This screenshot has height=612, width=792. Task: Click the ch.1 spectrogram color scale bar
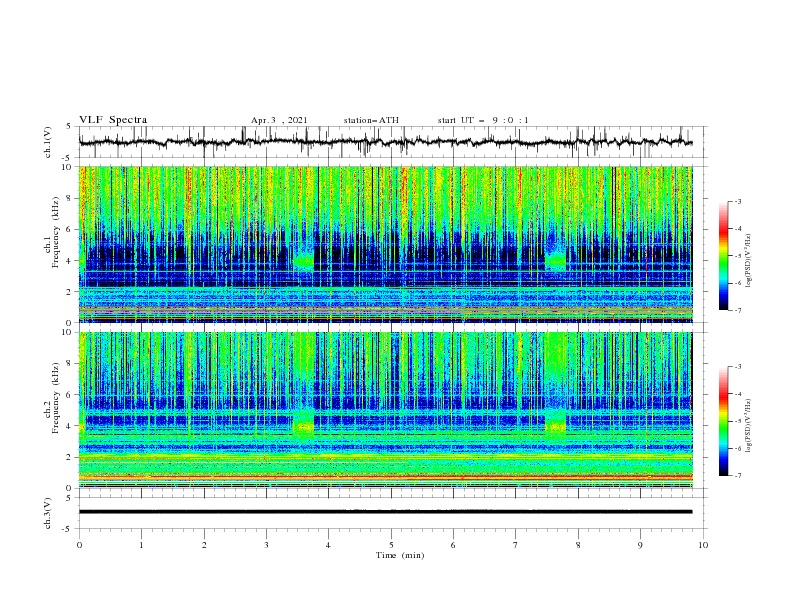point(723,256)
